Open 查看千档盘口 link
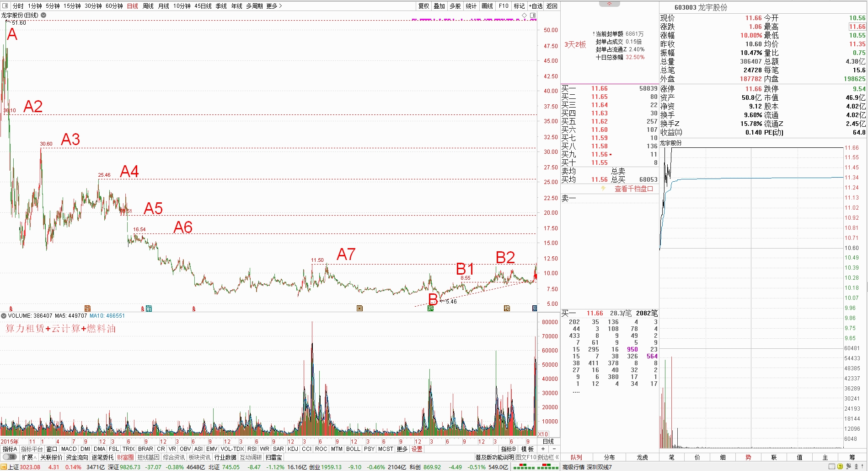Screen dimensions: 868x471 pos(634,189)
